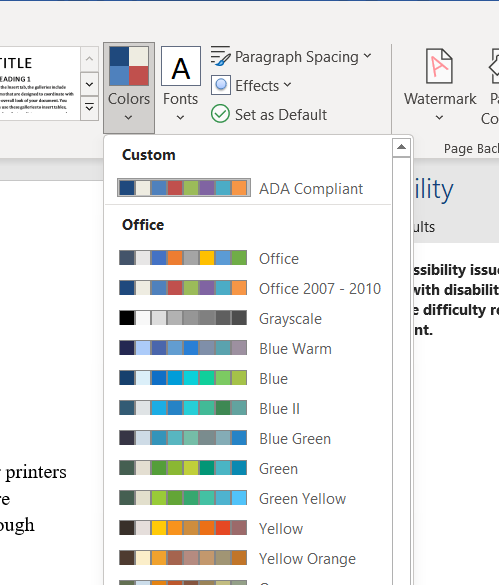Choose the Yellow palette swatch

(x=183, y=528)
